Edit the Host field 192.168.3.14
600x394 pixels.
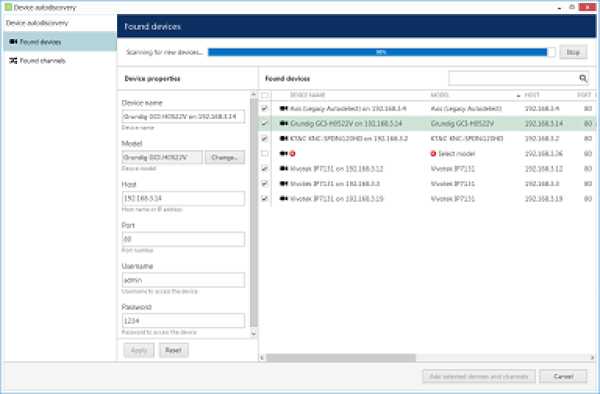click(x=183, y=198)
